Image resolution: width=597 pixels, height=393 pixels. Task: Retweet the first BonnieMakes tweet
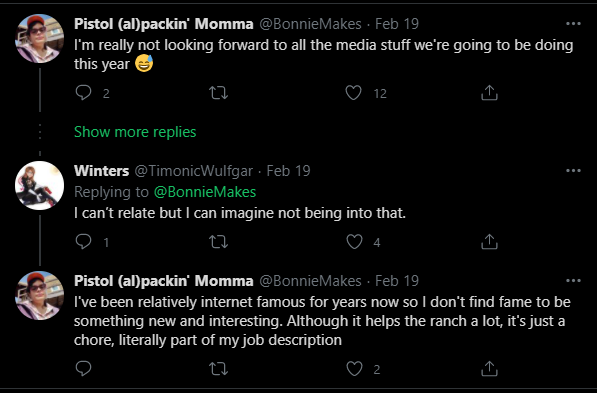(219, 93)
